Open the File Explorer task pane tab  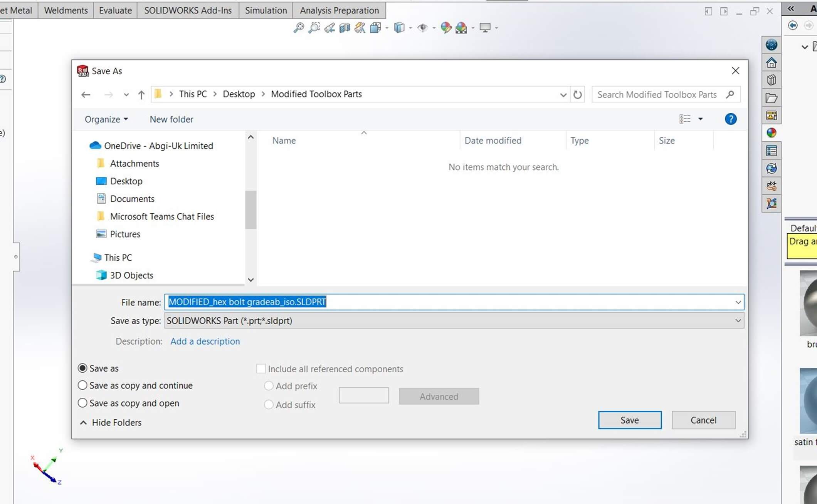772,98
